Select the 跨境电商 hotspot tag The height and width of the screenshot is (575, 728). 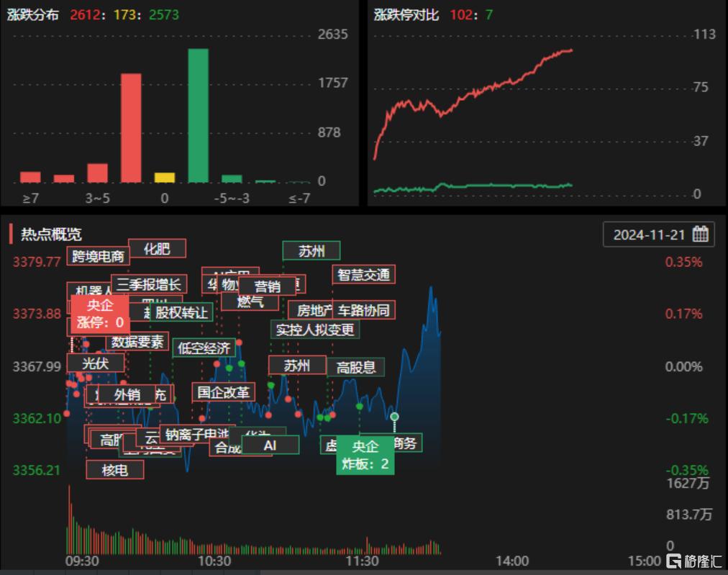(98, 256)
